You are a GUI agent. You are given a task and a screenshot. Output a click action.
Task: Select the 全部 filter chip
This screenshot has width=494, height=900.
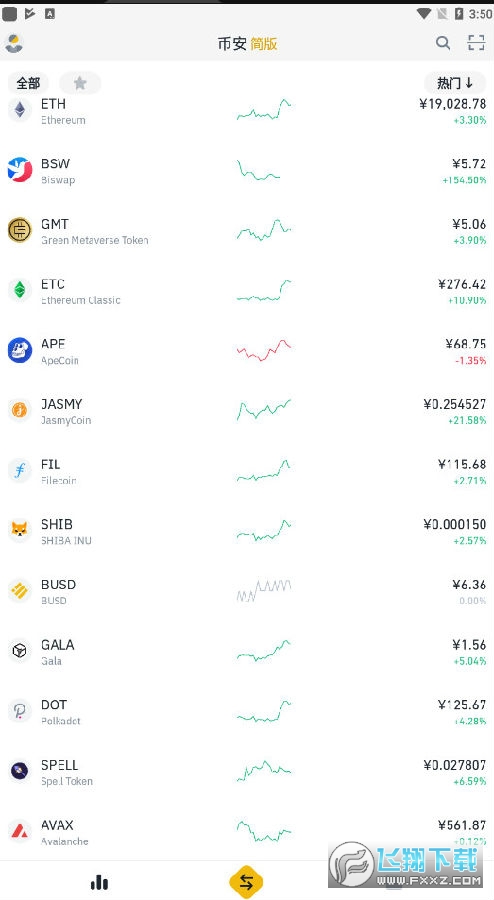[x=28, y=83]
